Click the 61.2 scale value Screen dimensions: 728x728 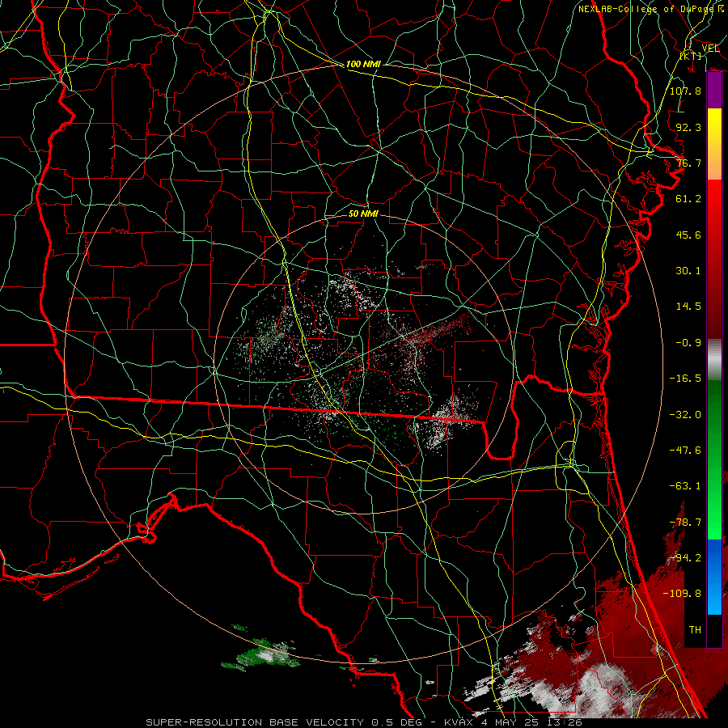[x=688, y=199]
